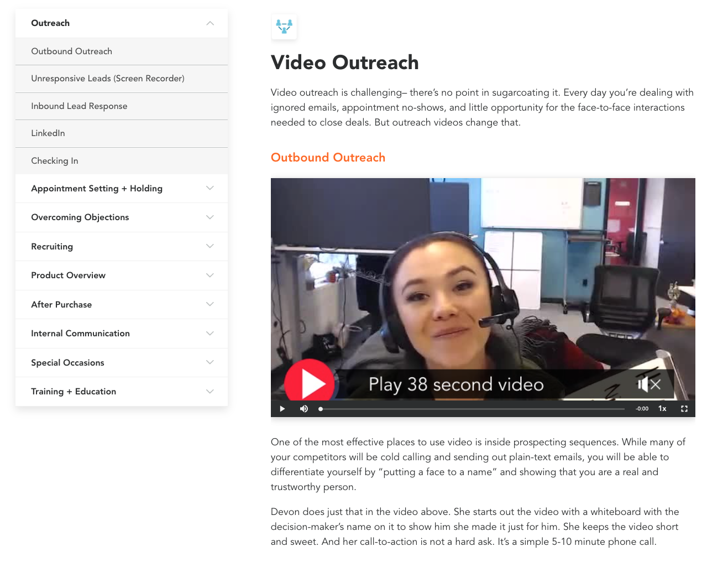
Task: Go to the LinkedIn sidebar item
Action: (x=122, y=133)
